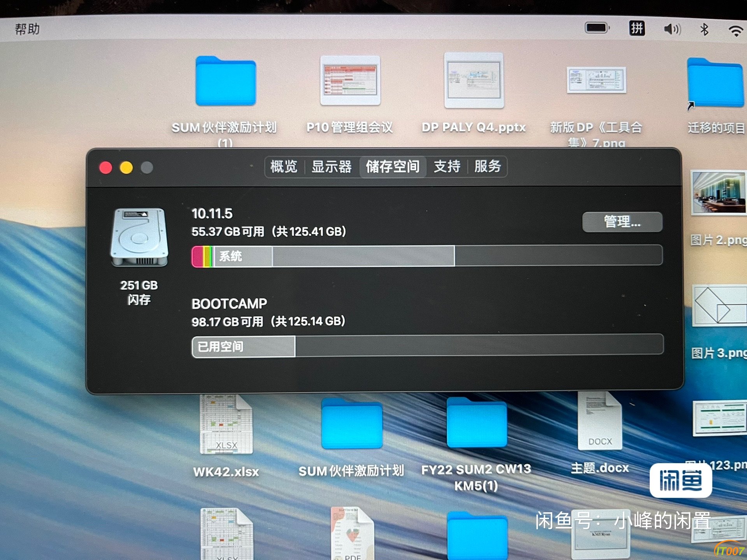Select the unlabeled blue folder at the bottom edge
747x560 pixels.
coord(477,536)
